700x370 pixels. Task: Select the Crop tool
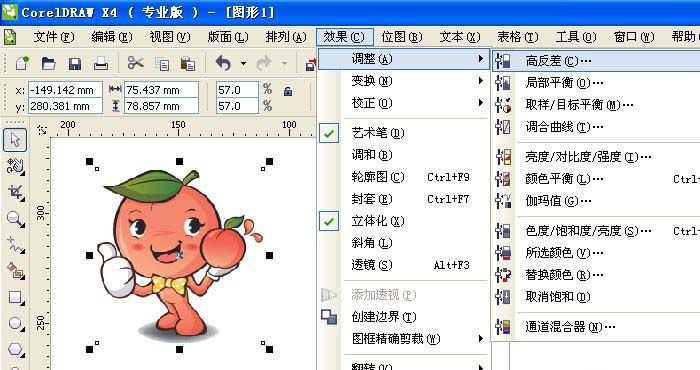tap(16, 192)
